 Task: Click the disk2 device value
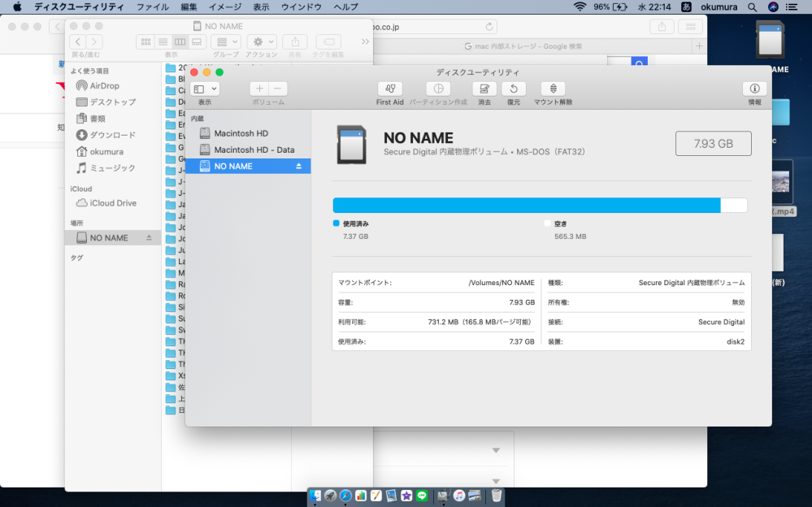pos(736,342)
